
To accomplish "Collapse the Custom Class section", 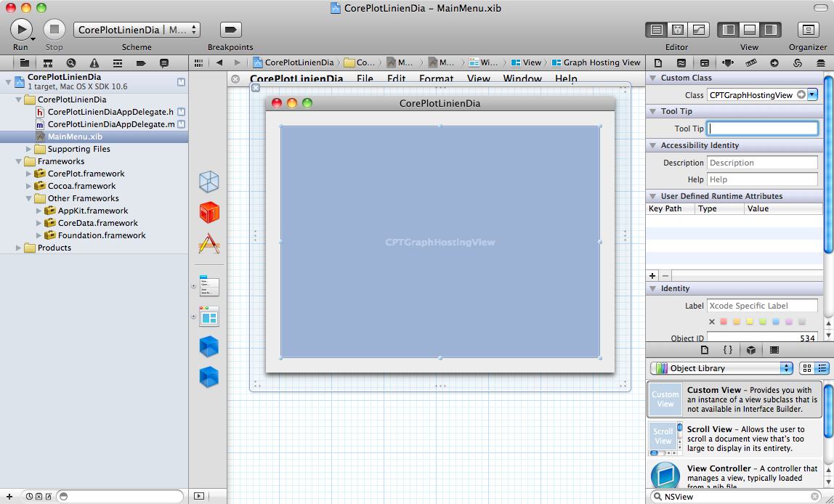I will (x=652, y=78).
